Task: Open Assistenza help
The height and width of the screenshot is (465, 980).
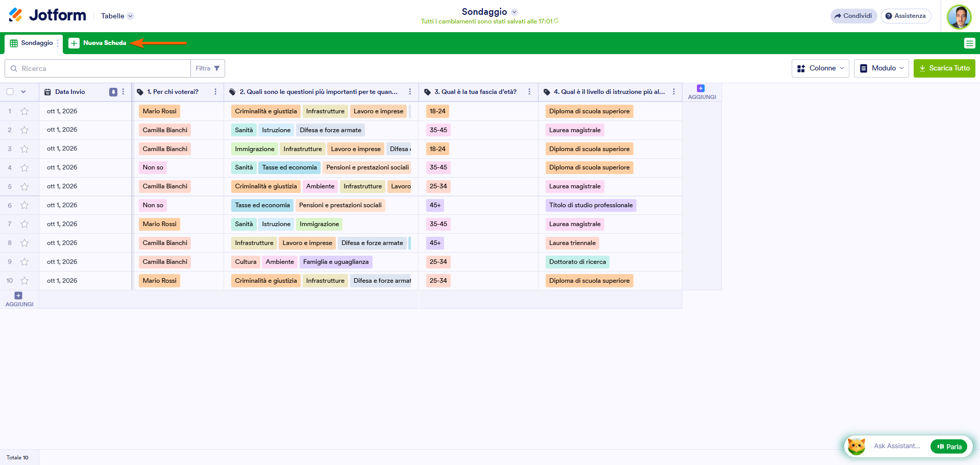Action: tap(905, 16)
